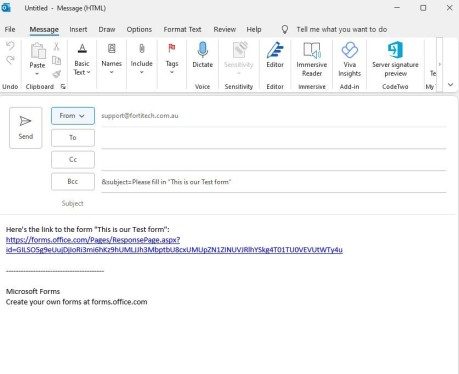This screenshot has width=459, height=374.
Task: Expand the Include attachments dropdown
Action: [x=141, y=59]
